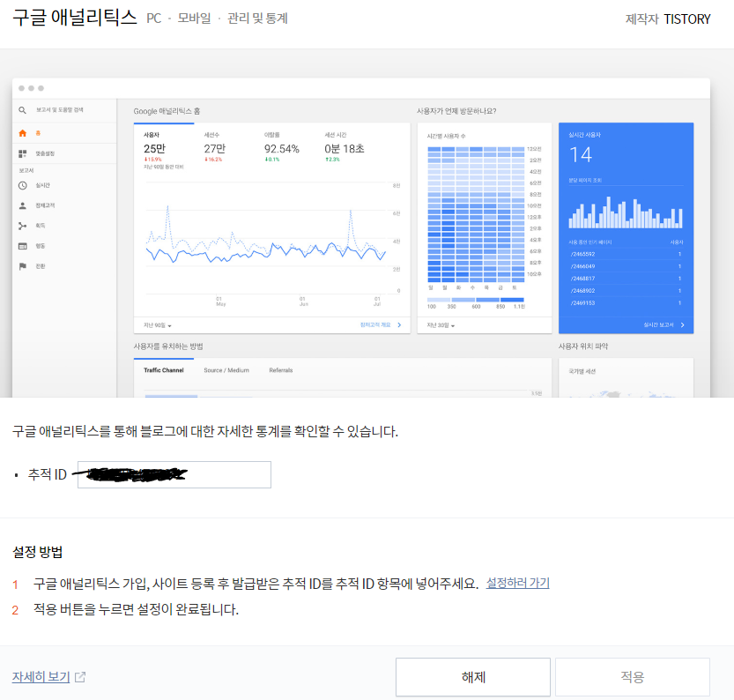Click the 행동 window icon in preview

(x=23, y=246)
